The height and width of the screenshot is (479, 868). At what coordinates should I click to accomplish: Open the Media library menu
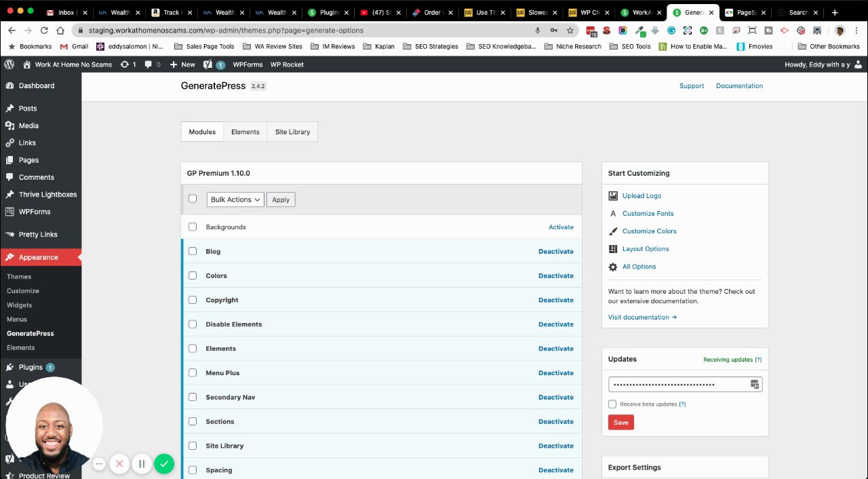(x=28, y=126)
